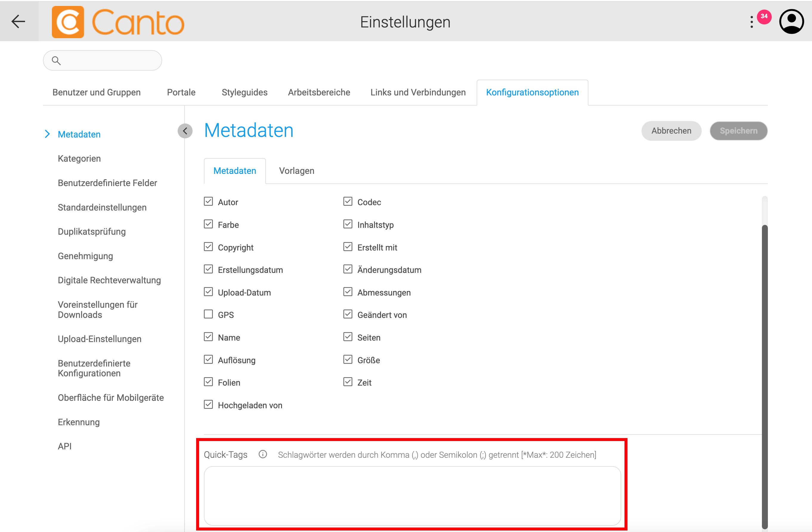
Task: Open Standardeinstellungen in the sidebar
Action: click(102, 208)
